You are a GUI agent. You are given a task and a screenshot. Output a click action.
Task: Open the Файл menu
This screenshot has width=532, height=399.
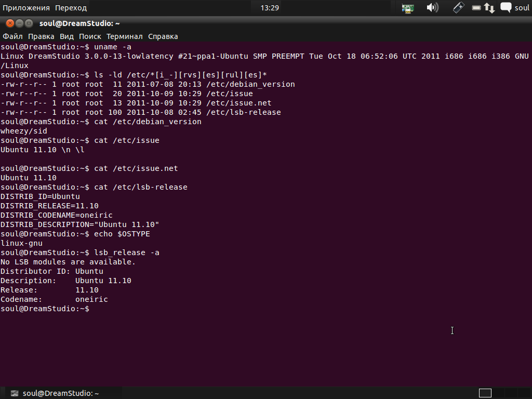click(x=12, y=36)
